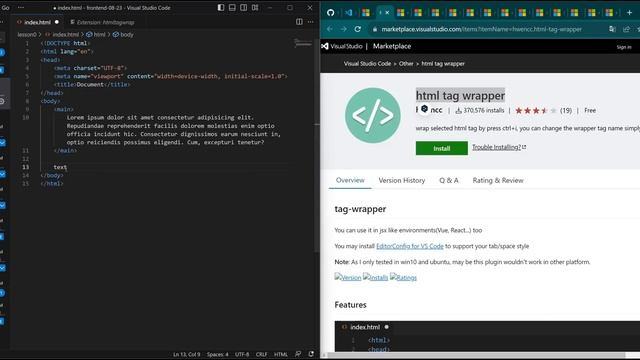This screenshot has height=360, width=640.
Task: Click the Installs badge link
Action: click(376, 277)
